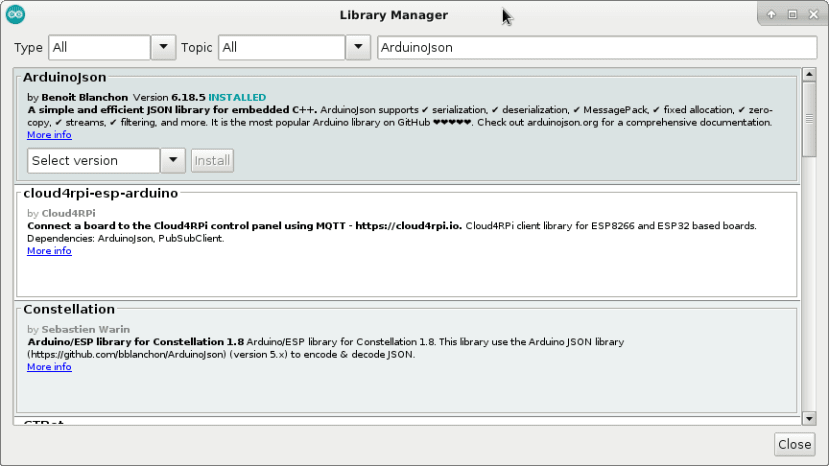Image resolution: width=829 pixels, height=466 pixels.
Task: Click the author name Benoit Blanchon
Action: 85,97
